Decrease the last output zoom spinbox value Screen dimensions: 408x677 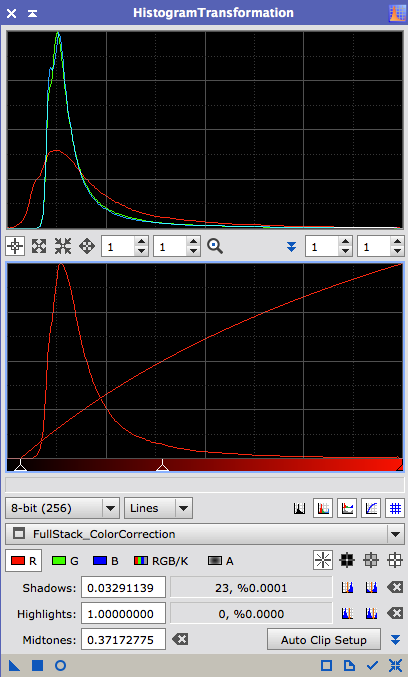[398, 251]
